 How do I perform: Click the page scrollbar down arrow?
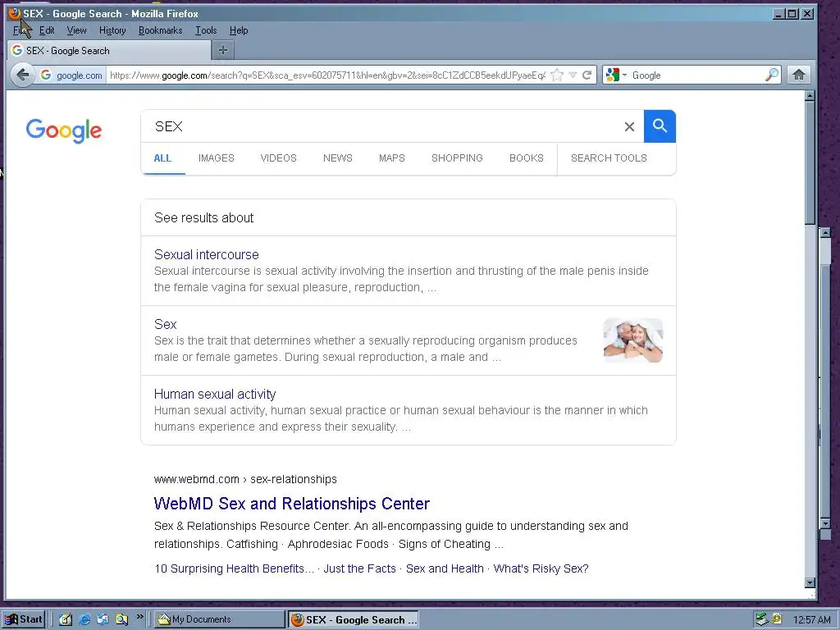810,582
